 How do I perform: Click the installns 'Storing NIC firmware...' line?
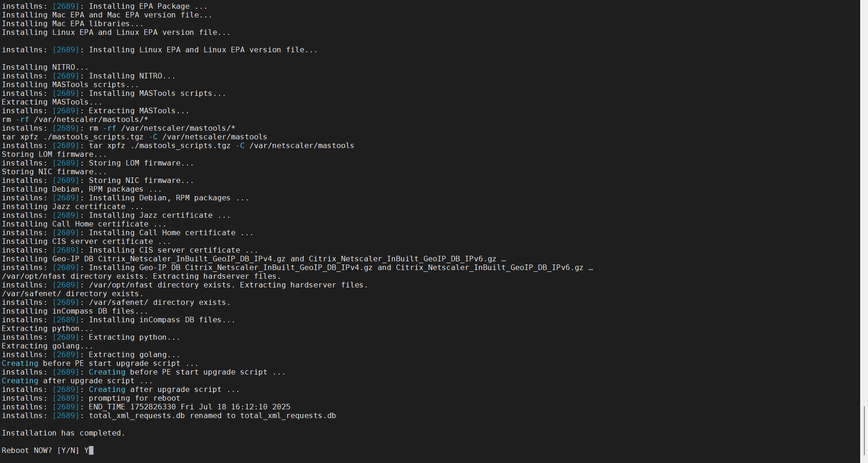point(141,181)
